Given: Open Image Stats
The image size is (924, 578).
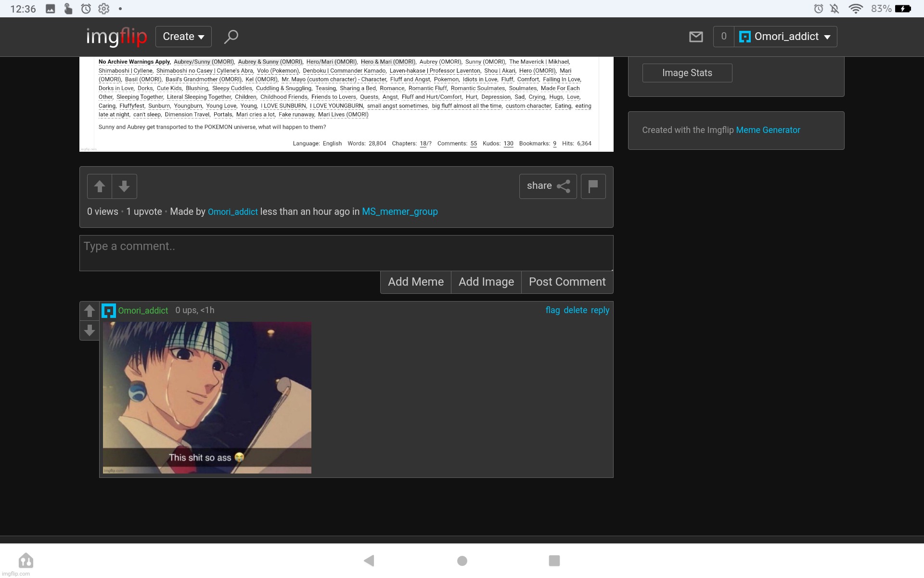Looking at the screenshot, I should 687,73.
